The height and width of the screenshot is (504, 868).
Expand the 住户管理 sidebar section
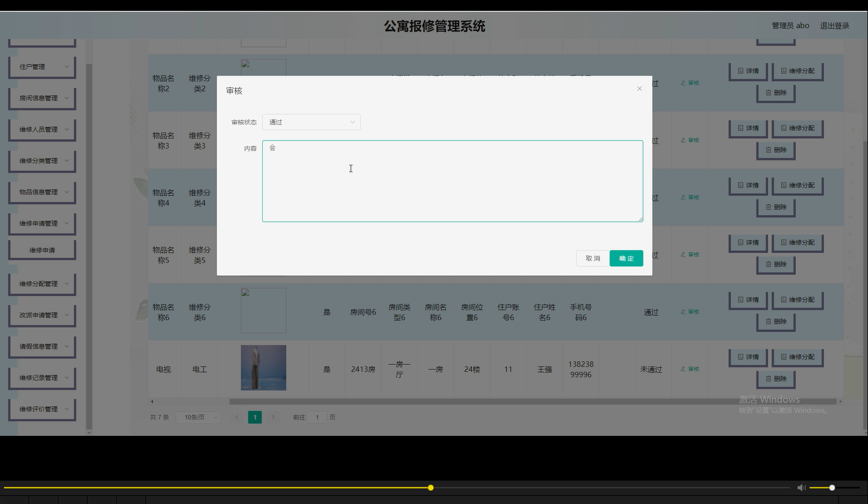tap(42, 66)
